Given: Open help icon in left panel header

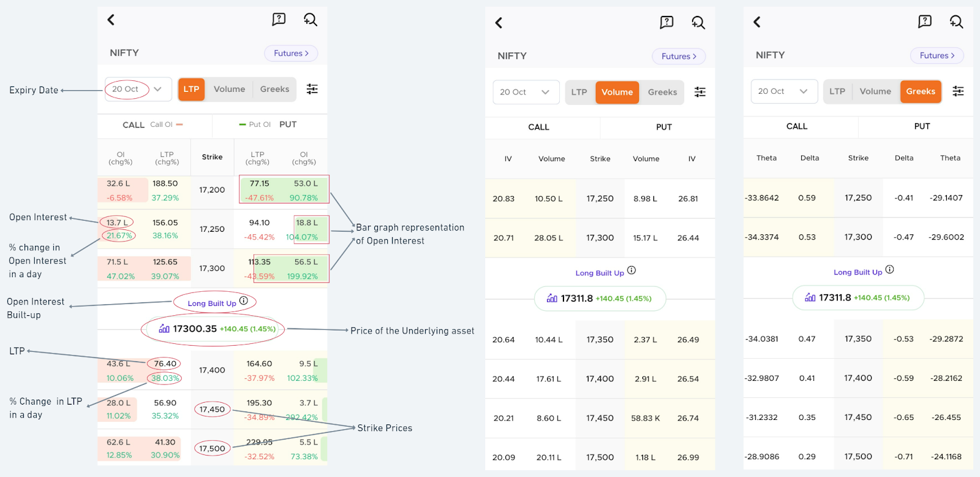Looking at the screenshot, I should point(279,20).
